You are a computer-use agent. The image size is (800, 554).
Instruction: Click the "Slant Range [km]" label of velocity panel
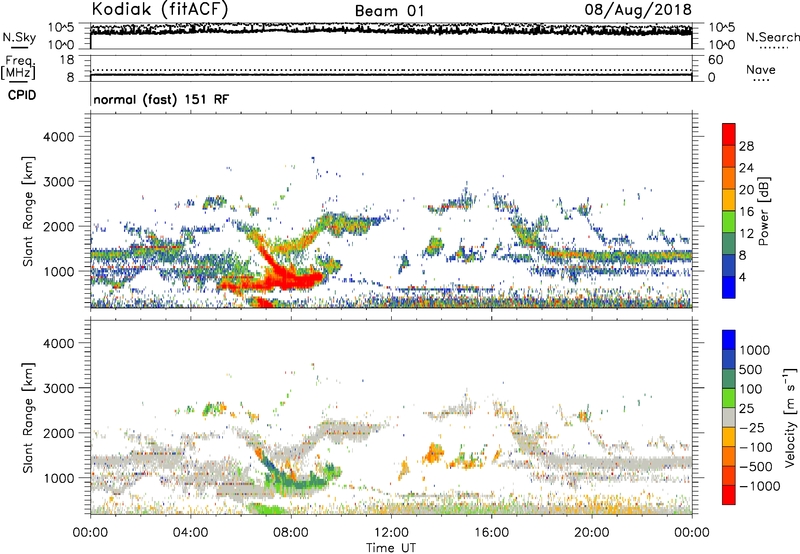click(x=28, y=418)
